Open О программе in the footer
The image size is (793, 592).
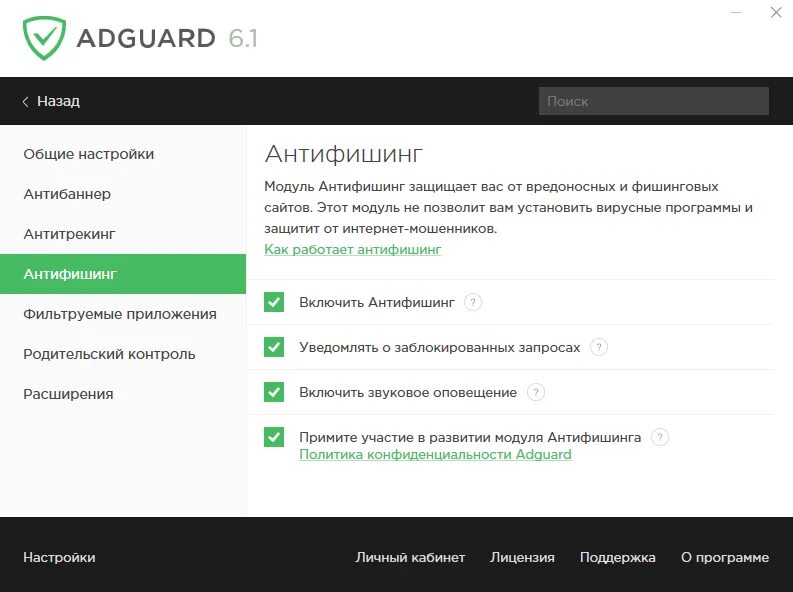(x=725, y=557)
